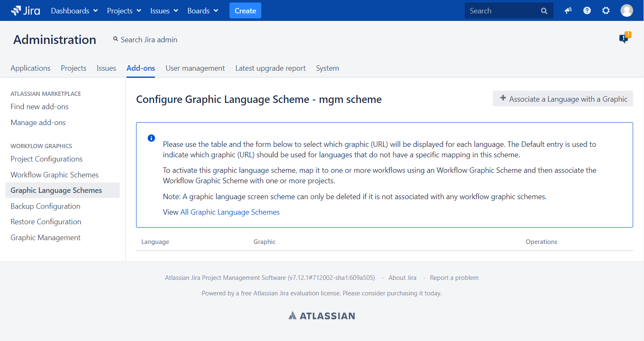Expand the Dashboards dropdown
This screenshot has height=341, width=644.
pos(74,10)
